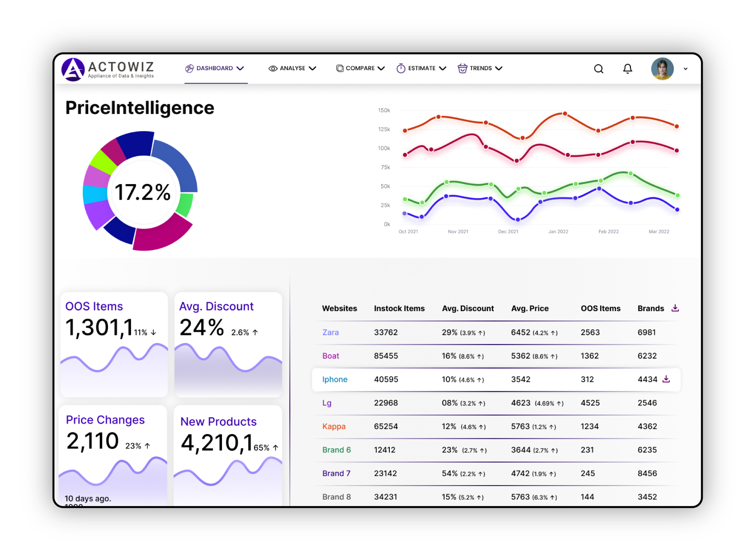Image resolution: width=755 pixels, height=560 pixels.
Task: Click the Trends basket icon
Action: (462, 68)
